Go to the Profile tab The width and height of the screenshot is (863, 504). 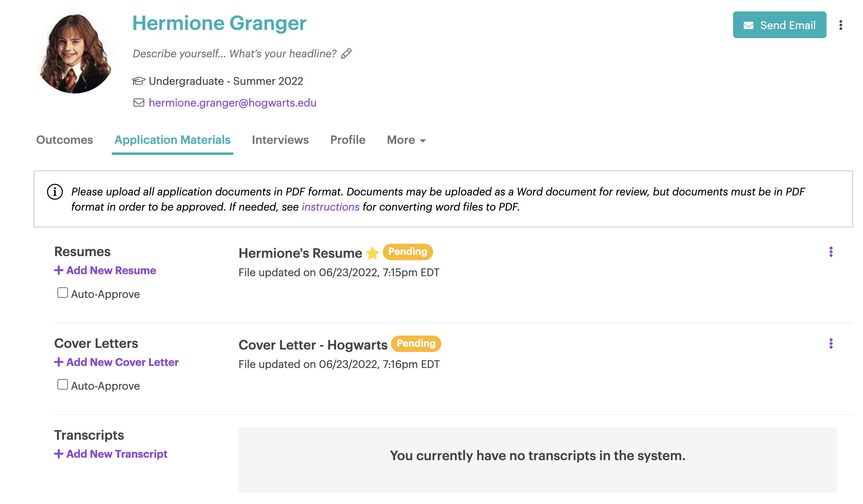[x=348, y=140]
